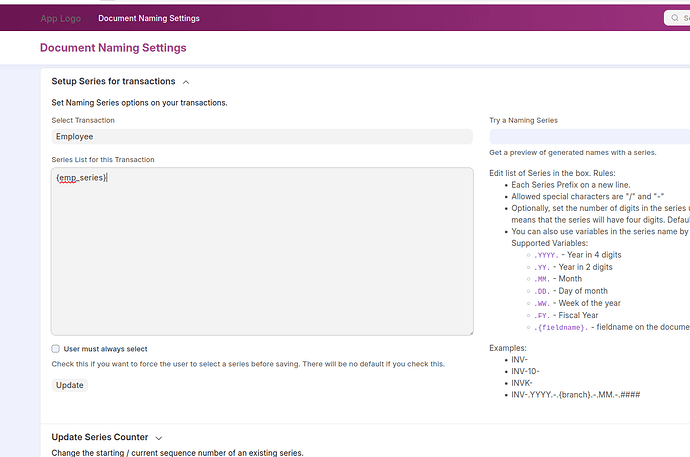Click chevron beside Update Series Counter
Image resolution: width=690 pixels, height=457 pixels.
(x=159, y=437)
